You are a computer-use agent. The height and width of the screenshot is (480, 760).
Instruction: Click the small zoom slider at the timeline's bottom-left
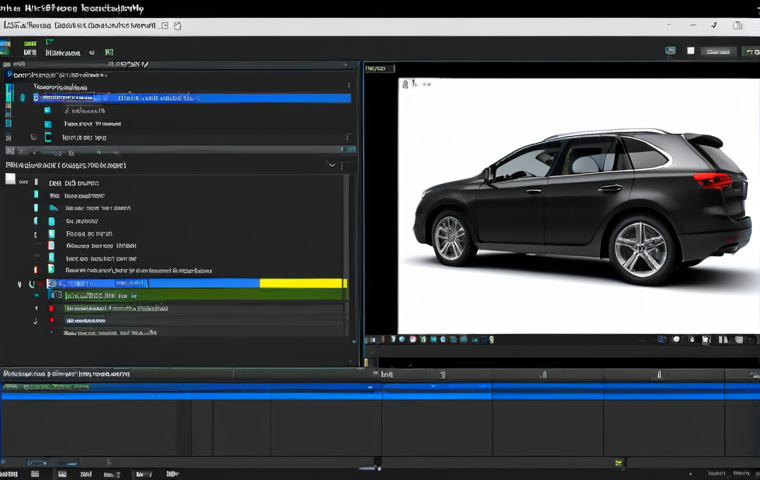click(37, 463)
